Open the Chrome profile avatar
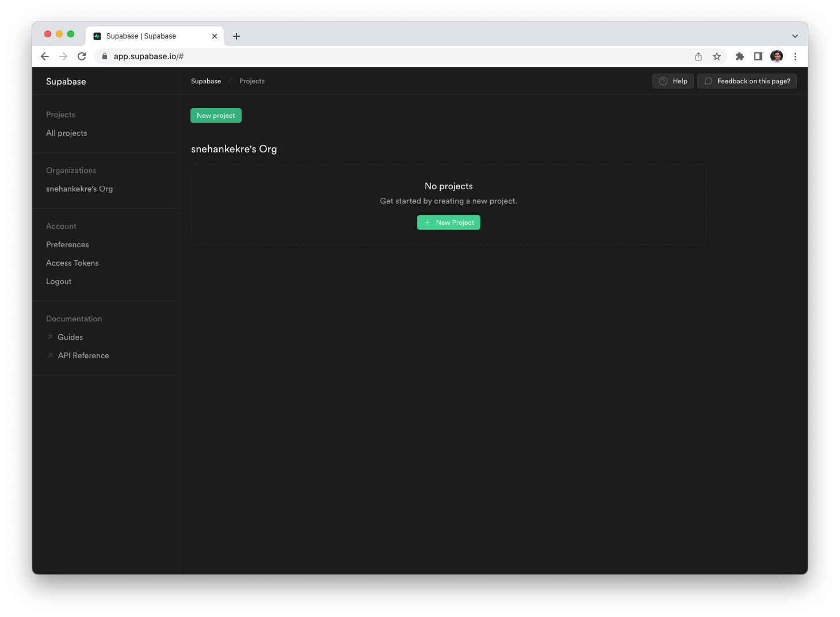Screen dimensions: 840x617 777,56
